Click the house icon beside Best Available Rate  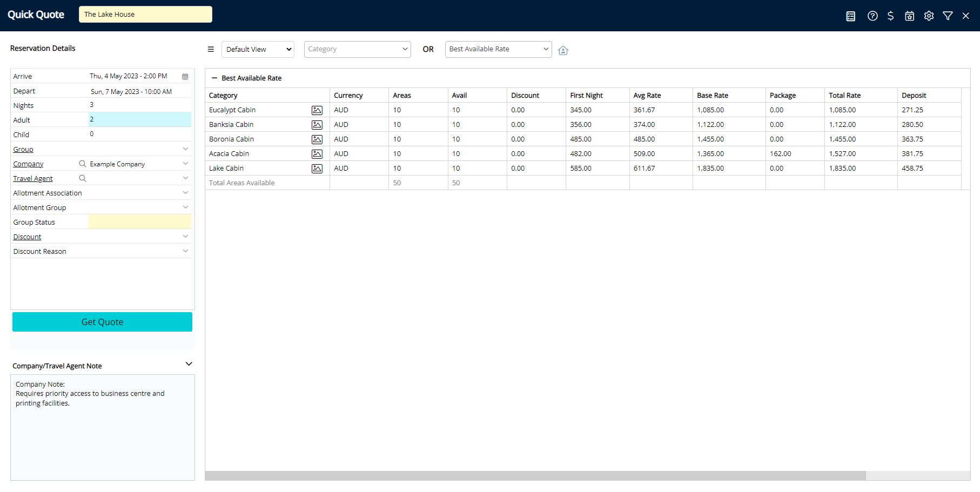click(x=563, y=50)
